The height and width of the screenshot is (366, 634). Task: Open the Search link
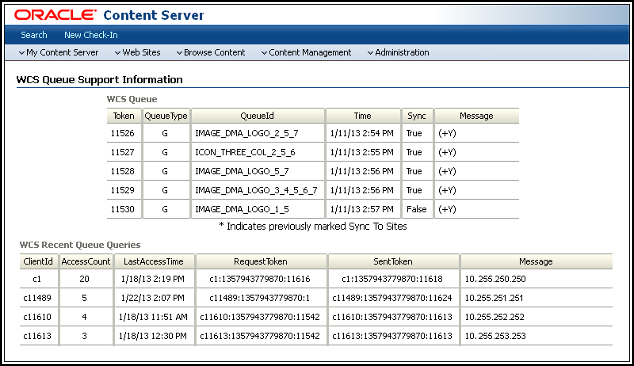[x=34, y=35]
